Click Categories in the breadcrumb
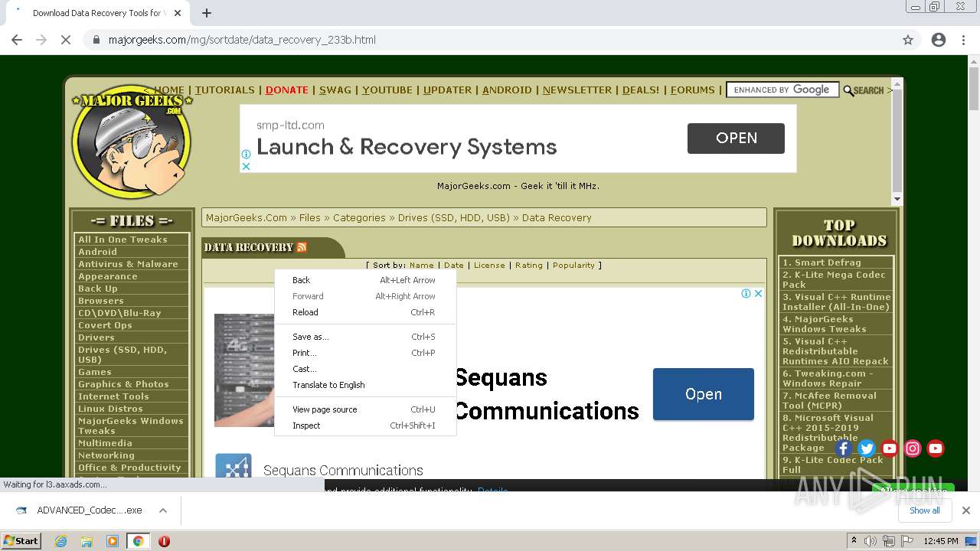The height and width of the screenshot is (551, 980). (x=359, y=218)
